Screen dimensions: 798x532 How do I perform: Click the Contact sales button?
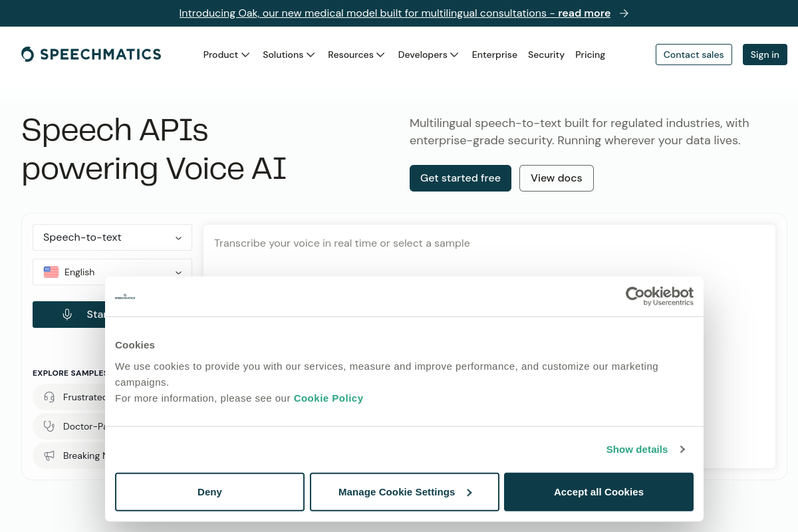pyautogui.click(x=694, y=55)
